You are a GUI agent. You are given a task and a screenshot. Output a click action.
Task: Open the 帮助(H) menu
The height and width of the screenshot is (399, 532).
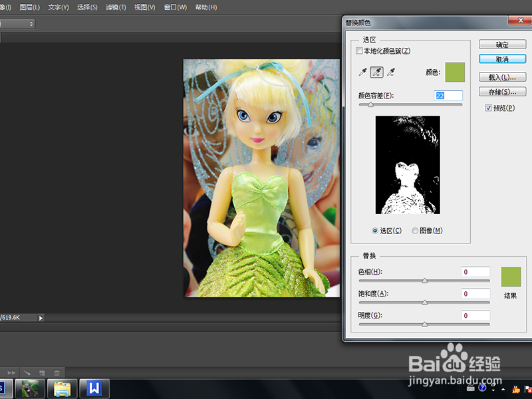206,7
